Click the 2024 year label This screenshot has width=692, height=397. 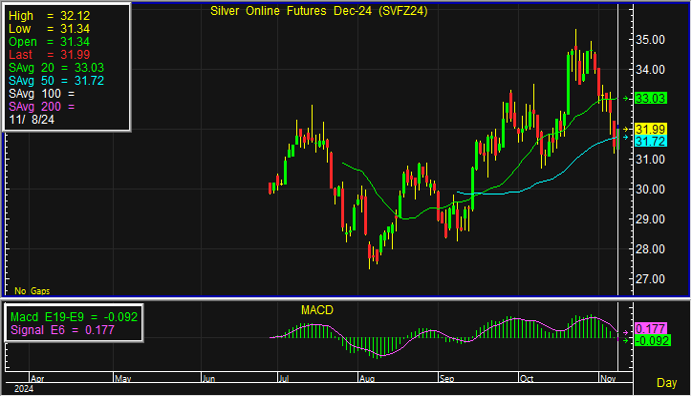(24, 389)
